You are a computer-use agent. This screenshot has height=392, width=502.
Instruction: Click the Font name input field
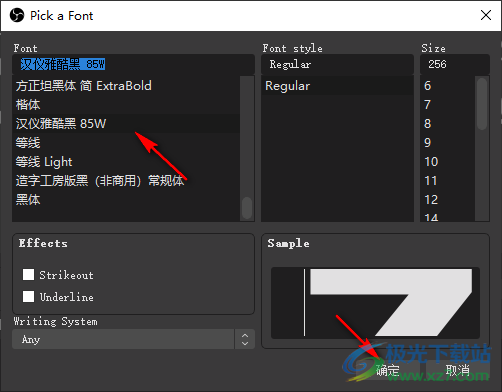133,64
